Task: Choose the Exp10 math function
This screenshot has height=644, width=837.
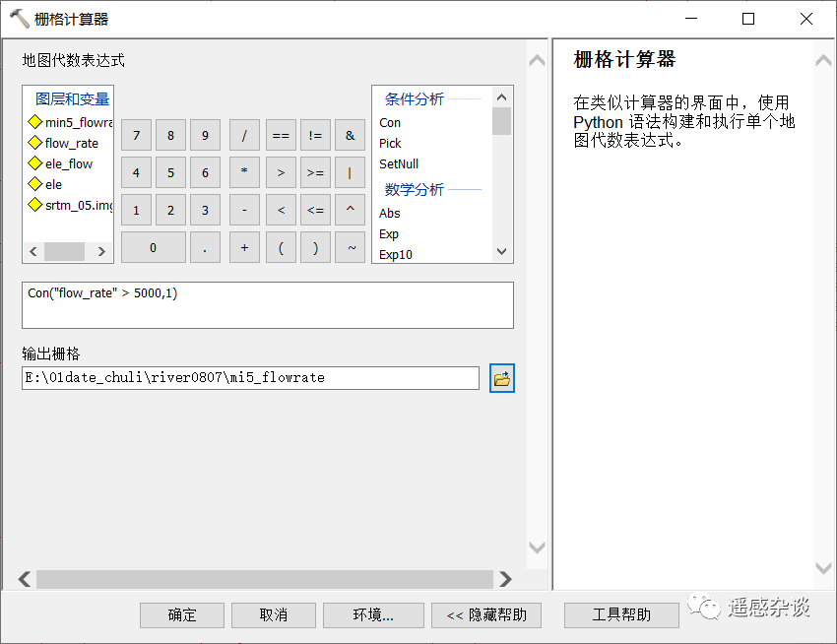Action: tap(396, 255)
